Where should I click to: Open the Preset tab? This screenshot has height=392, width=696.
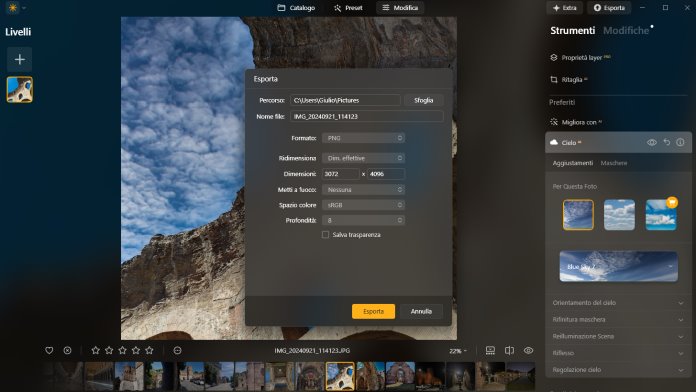(x=348, y=8)
